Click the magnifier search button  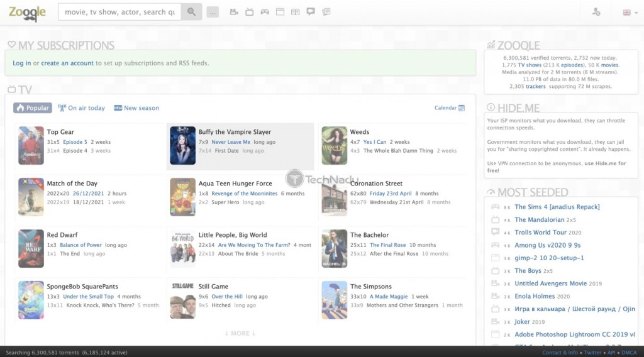coord(191,12)
